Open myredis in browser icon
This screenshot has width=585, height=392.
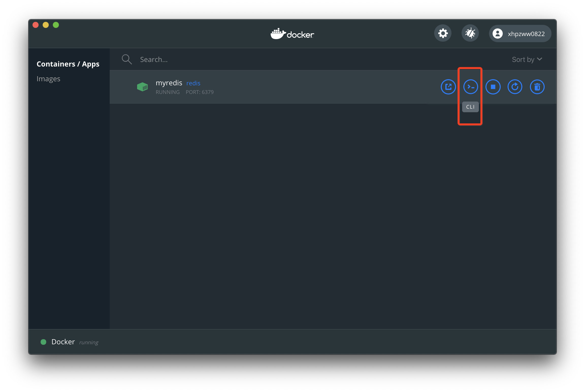tap(448, 87)
